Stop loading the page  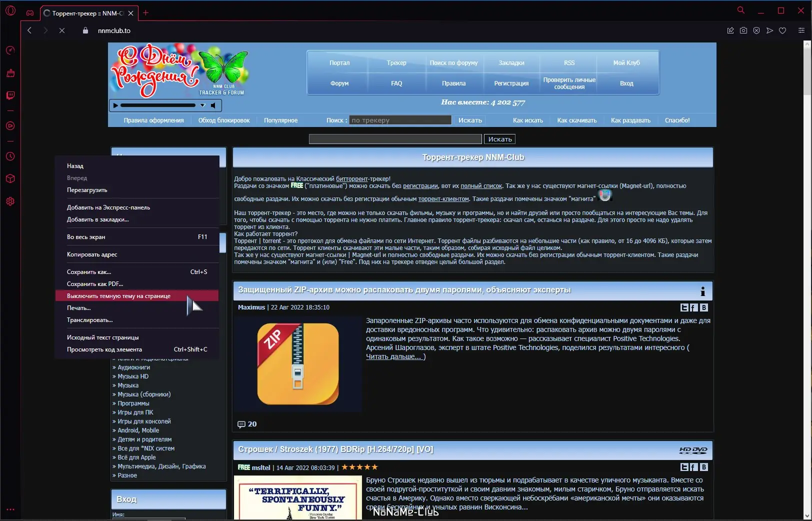point(62,30)
